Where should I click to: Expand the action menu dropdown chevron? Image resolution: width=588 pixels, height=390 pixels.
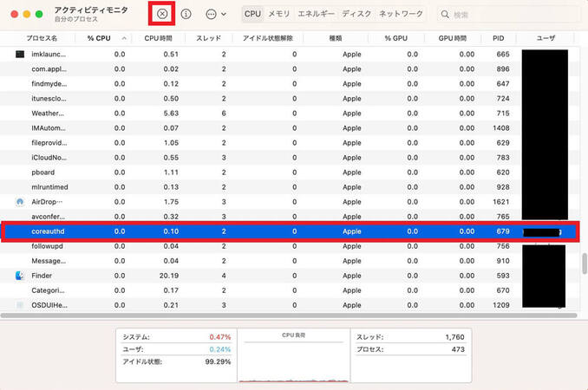(x=224, y=14)
